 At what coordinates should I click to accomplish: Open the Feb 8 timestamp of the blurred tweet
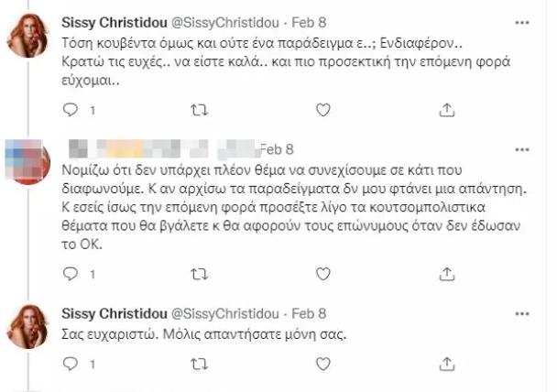point(277,149)
